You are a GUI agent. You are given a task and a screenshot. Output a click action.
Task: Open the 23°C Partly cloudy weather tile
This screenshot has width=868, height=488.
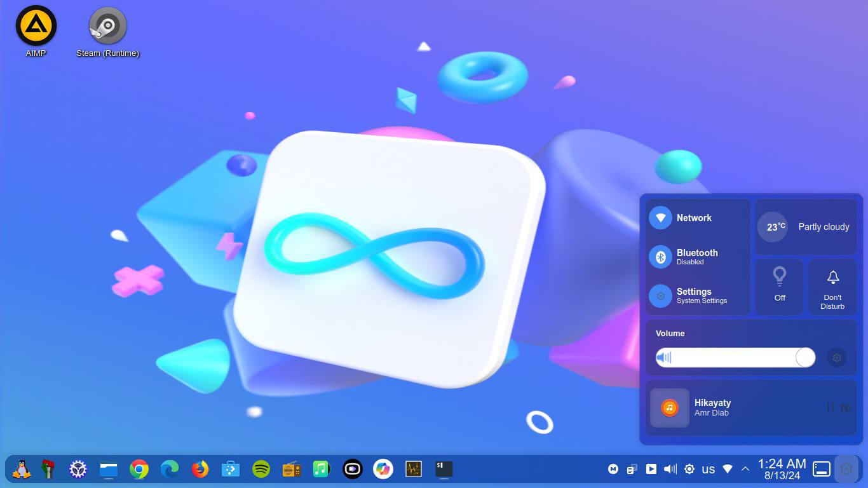pyautogui.click(x=806, y=227)
